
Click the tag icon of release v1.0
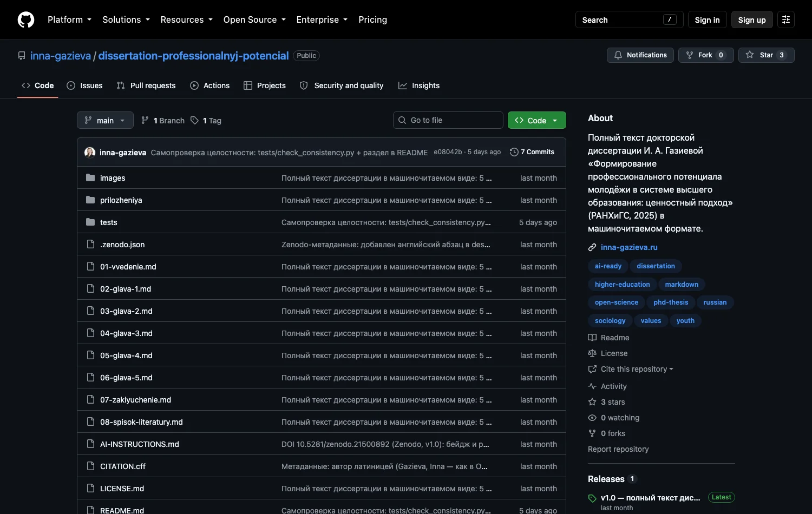click(592, 498)
